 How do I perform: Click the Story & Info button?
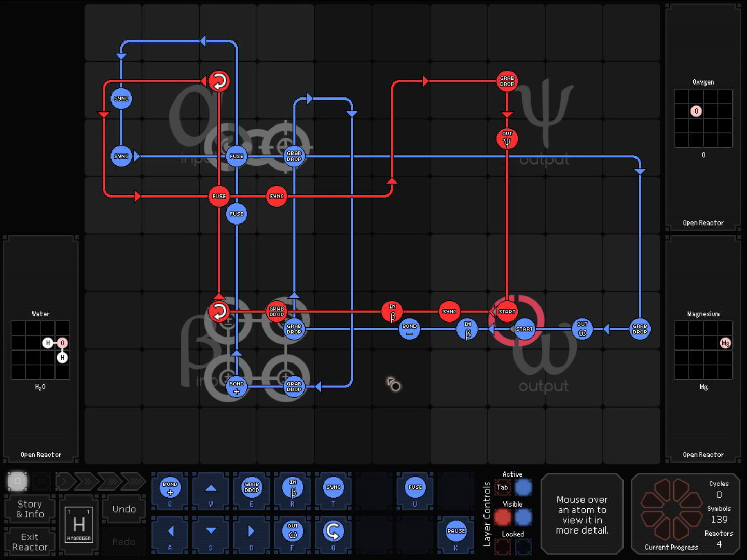30,509
